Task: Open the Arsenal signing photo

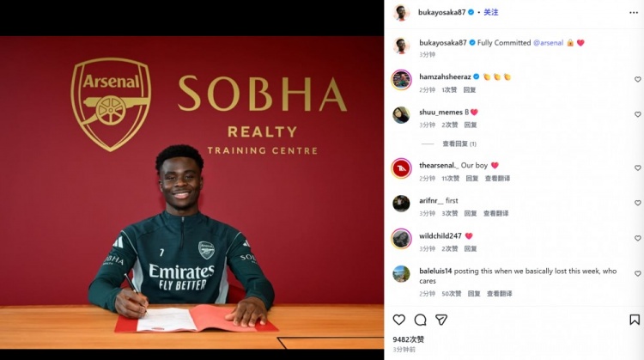Action: (x=191, y=192)
